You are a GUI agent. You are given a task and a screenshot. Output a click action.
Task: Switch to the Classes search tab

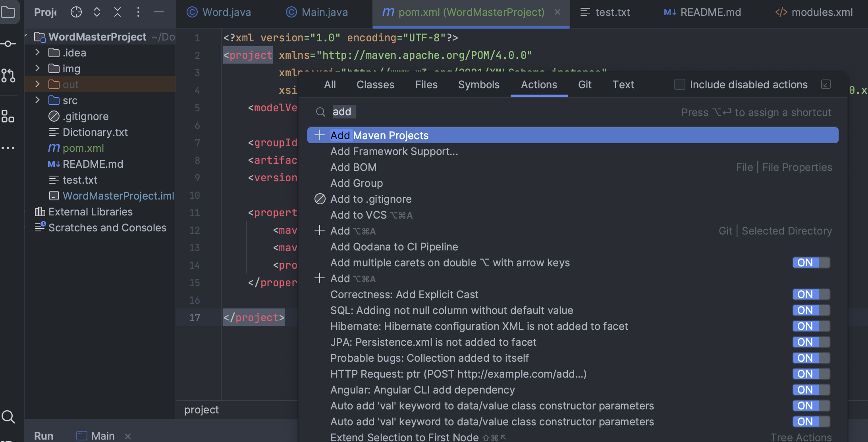[375, 85]
